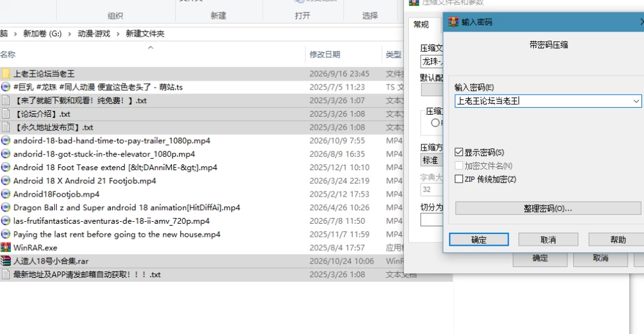644x334 pixels.
Task: Click the date 2026/10/24 10:06 of the rar file
Action: tap(342, 261)
